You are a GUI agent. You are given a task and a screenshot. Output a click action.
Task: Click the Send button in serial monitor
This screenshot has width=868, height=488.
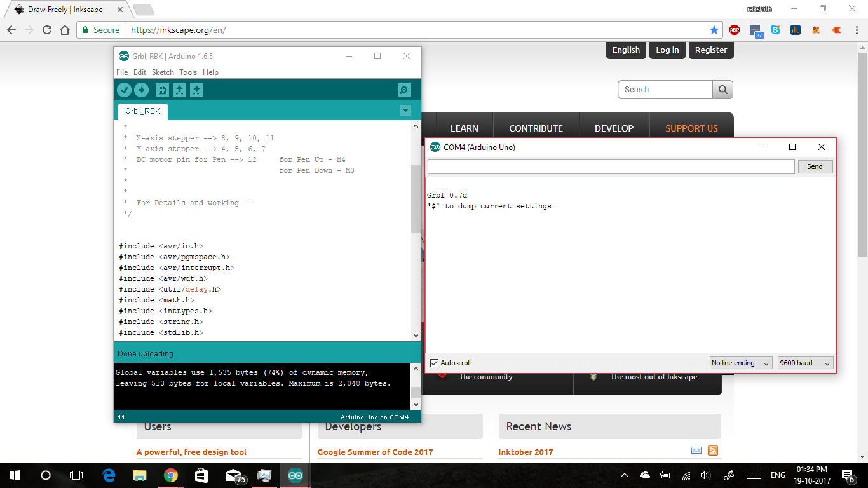point(815,166)
